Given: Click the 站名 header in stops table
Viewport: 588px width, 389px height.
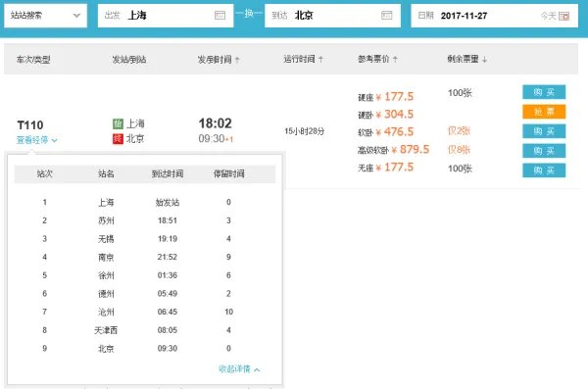Looking at the screenshot, I should 106,173.
